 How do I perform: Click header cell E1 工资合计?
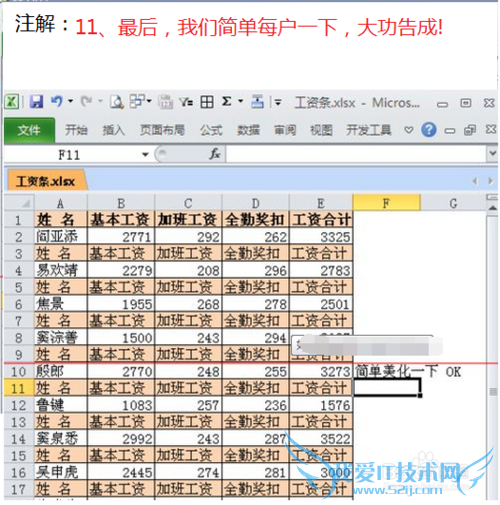coord(321,220)
